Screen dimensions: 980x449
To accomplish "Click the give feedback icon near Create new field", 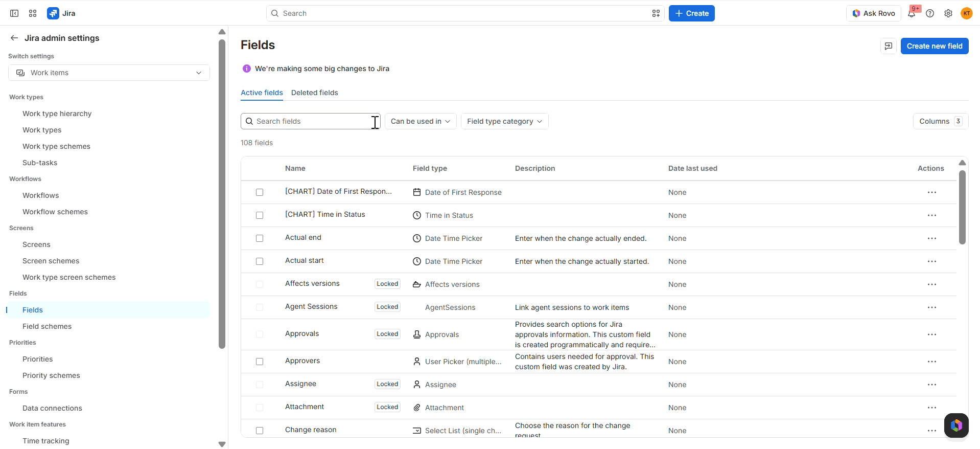I will click(889, 46).
